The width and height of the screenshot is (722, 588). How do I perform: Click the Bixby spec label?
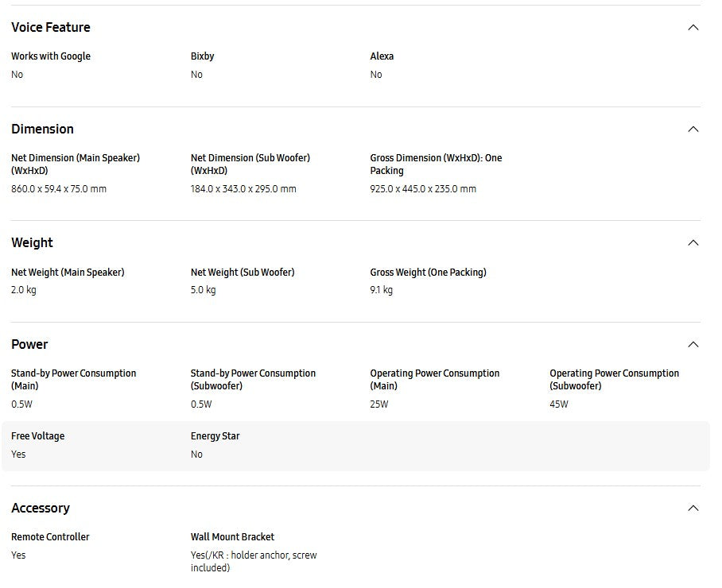202,56
